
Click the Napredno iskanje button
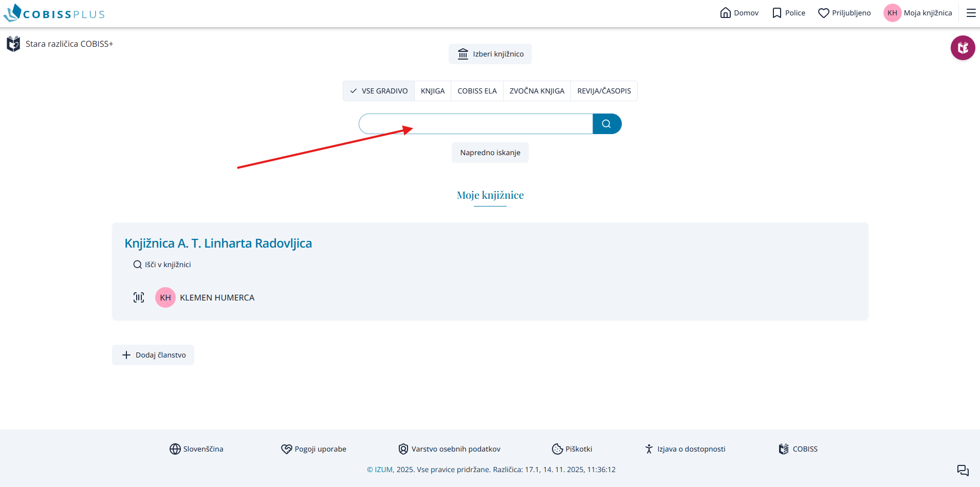[x=490, y=153]
